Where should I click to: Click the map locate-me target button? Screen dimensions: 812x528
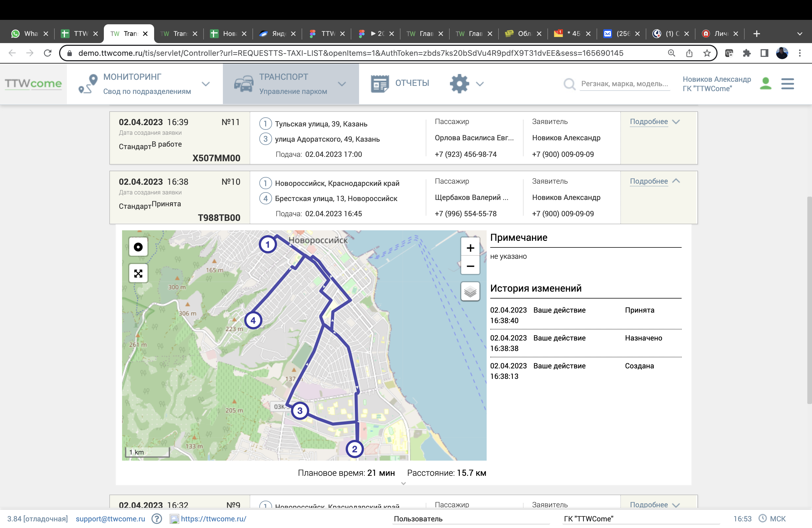[x=138, y=247]
